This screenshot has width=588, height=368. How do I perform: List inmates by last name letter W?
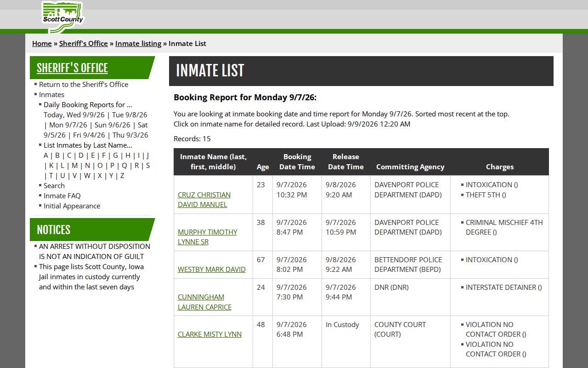point(87,175)
